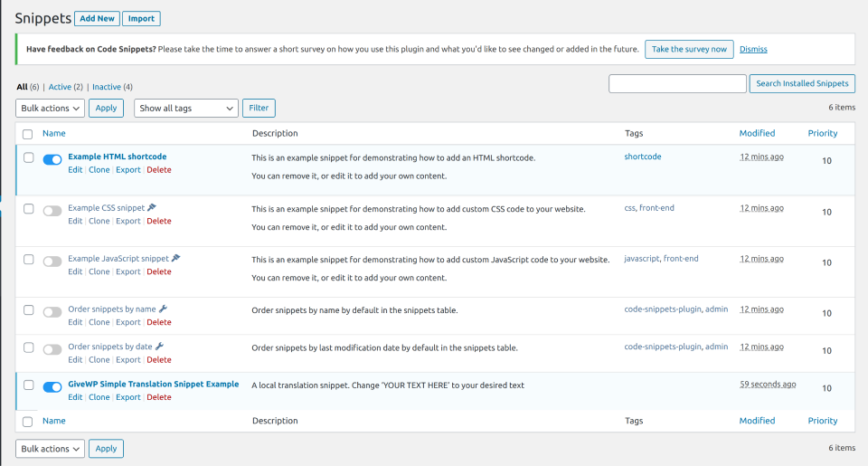868x466 pixels.
Task: Activate the Example CSS snippet toggle
Action: [x=52, y=211]
